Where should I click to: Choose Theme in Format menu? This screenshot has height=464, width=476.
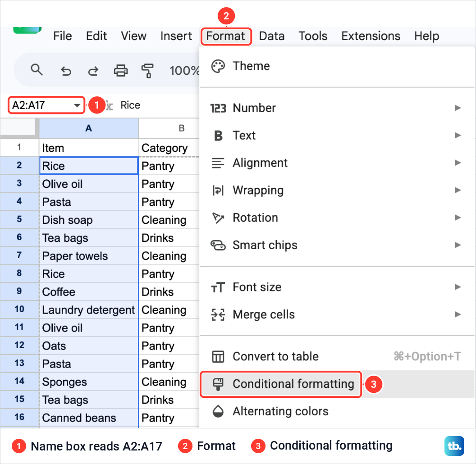click(x=337, y=66)
